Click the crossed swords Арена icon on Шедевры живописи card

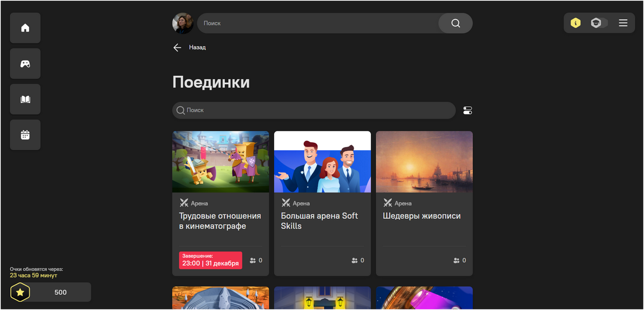[387, 203]
